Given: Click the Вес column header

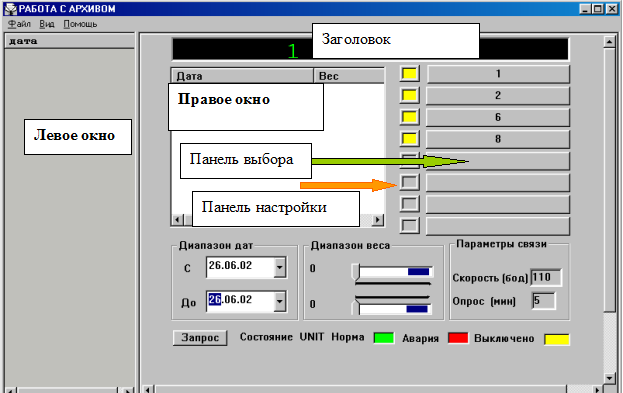Looking at the screenshot, I should (349, 76).
